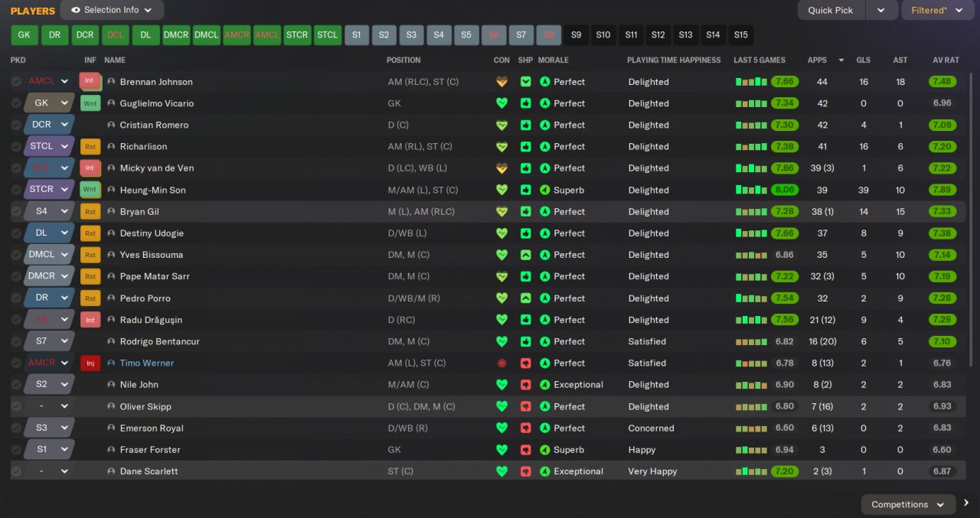Screen dimensions: 980x518
Task: Click Pape Matar Sarr's condition heart icon
Action: (x=501, y=276)
